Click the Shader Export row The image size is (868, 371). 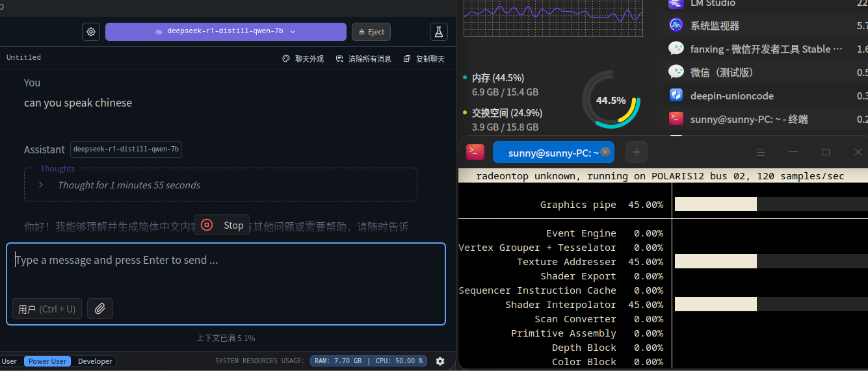tap(602, 276)
